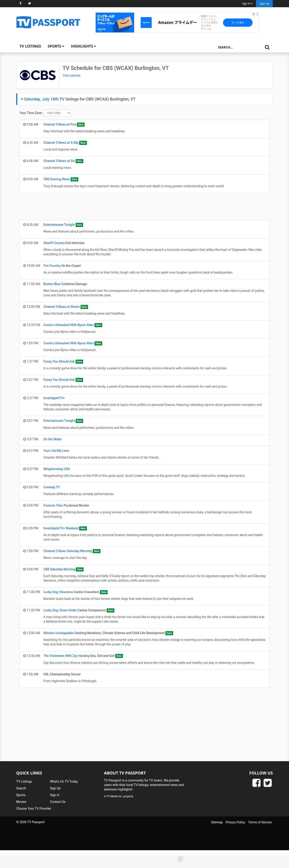Click the Amazon Prime Day banner image
This screenshot has width=289, height=868.
[x=115, y=23]
